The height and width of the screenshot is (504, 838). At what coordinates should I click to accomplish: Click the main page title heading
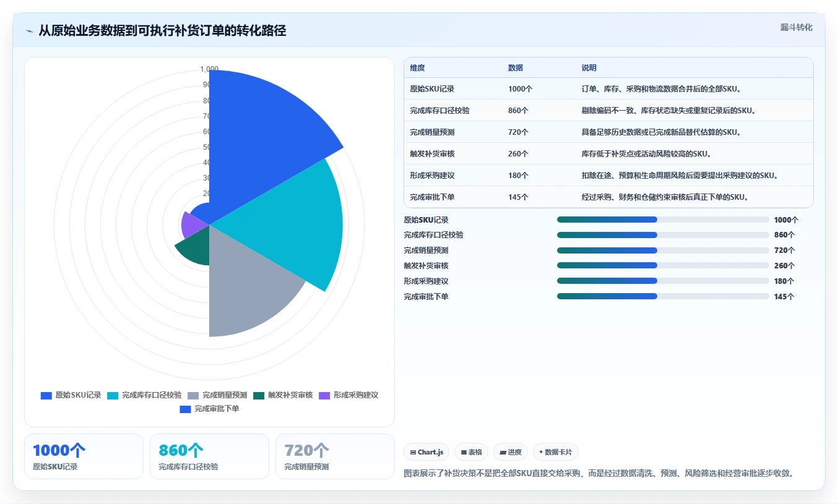coord(162,31)
